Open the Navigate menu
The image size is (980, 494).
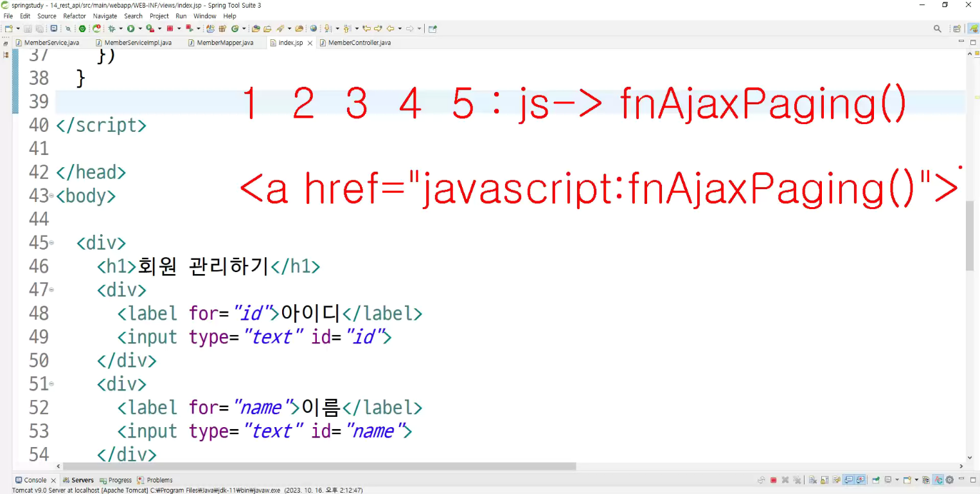105,16
